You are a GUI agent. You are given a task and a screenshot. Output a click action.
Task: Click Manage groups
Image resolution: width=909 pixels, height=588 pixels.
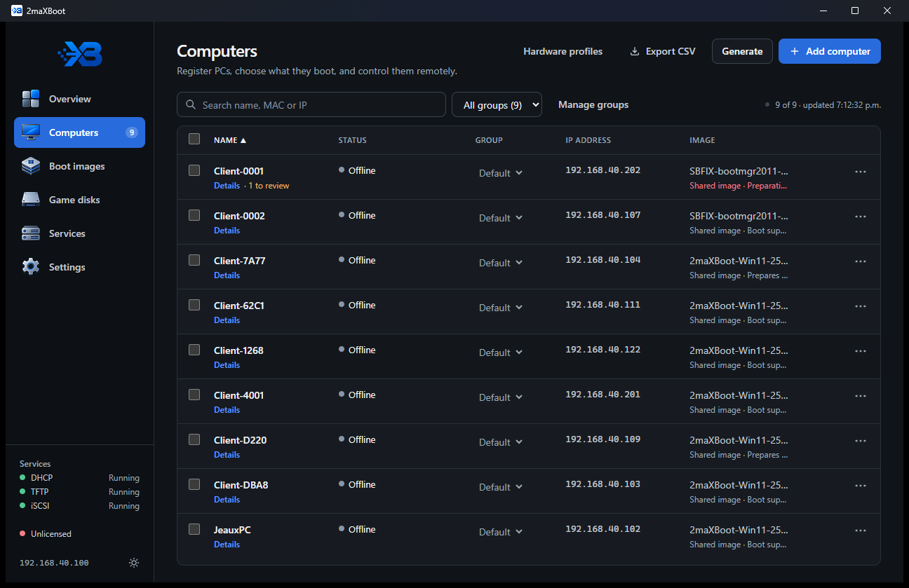pos(593,105)
